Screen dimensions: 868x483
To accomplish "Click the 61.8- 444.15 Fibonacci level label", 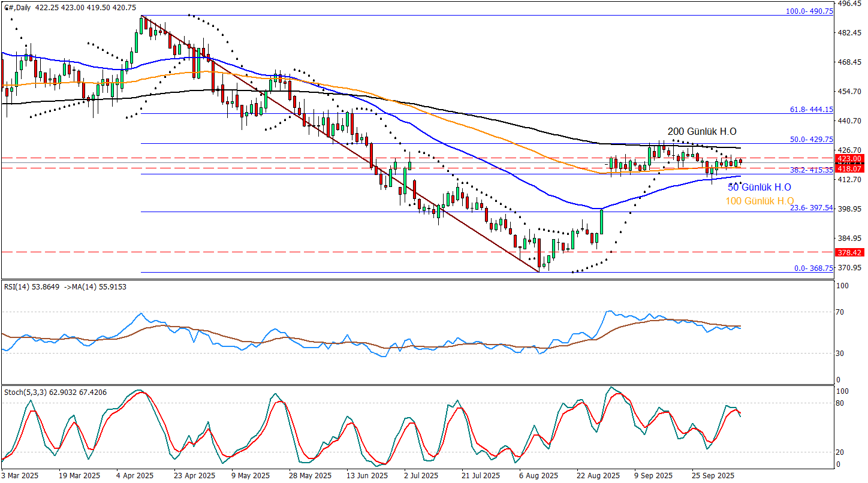I will (810, 110).
